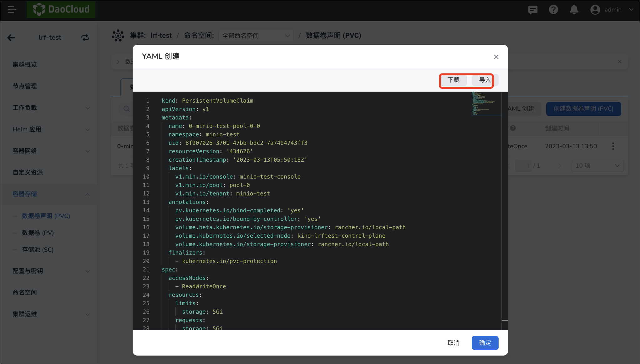Click the DaoCloud logo
Viewport: 640px width, 364px height.
point(61,9)
